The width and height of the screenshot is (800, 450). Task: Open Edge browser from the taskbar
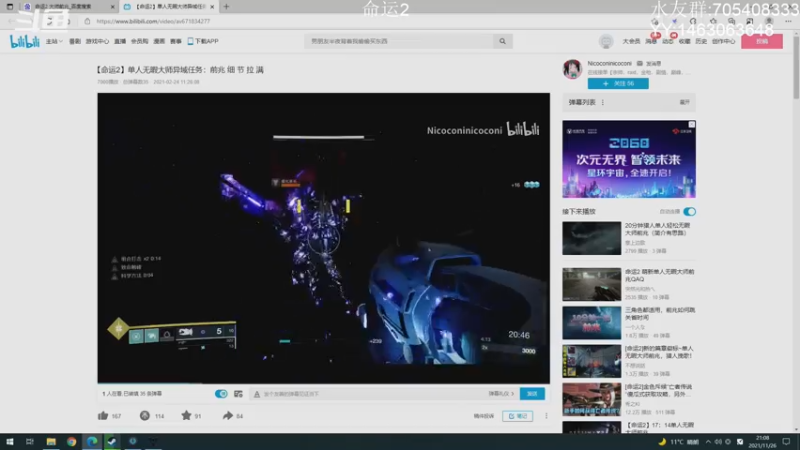click(x=92, y=442)
